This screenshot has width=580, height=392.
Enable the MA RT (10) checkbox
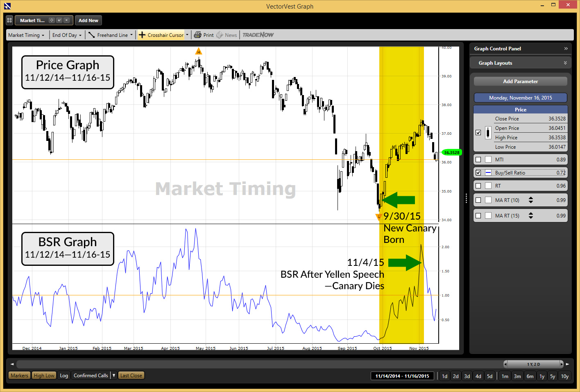478,200
